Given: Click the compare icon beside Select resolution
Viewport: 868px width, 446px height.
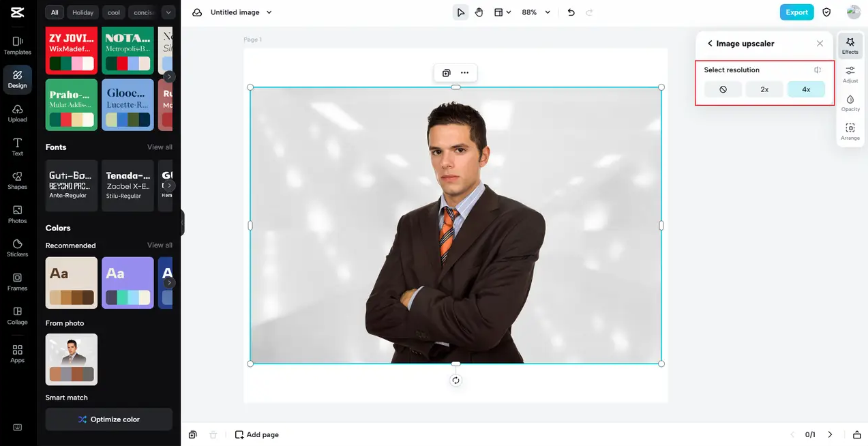Looking at the screenshot, I should (818, 70).
